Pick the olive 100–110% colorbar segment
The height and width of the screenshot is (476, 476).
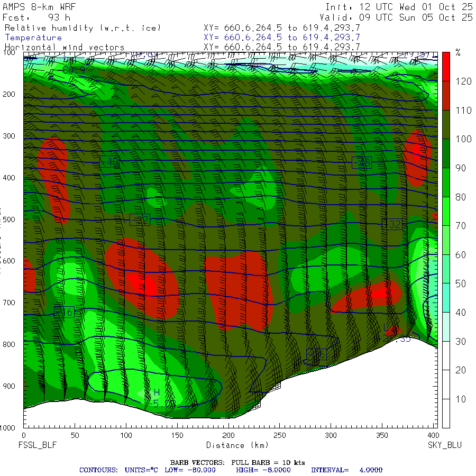click(446, 124)
